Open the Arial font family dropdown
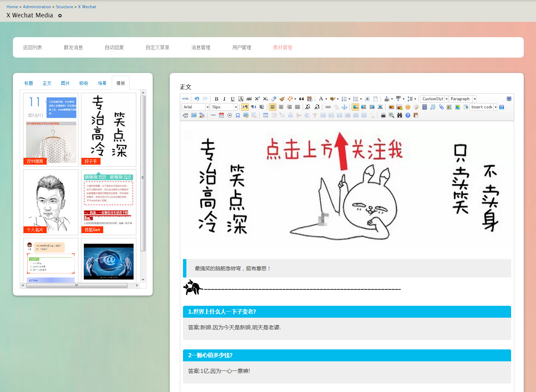The width and height of the screenshot is (536, 392). 196,107
